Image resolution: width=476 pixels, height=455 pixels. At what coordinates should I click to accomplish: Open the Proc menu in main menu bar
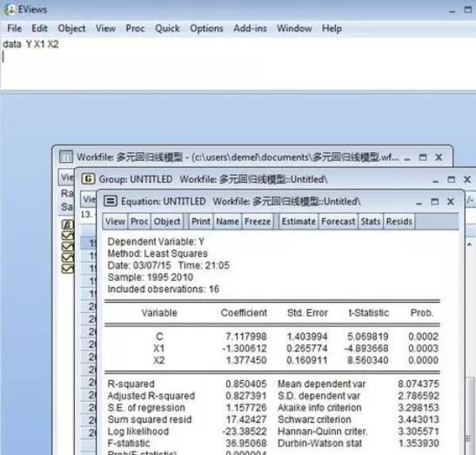click(135, 29)
